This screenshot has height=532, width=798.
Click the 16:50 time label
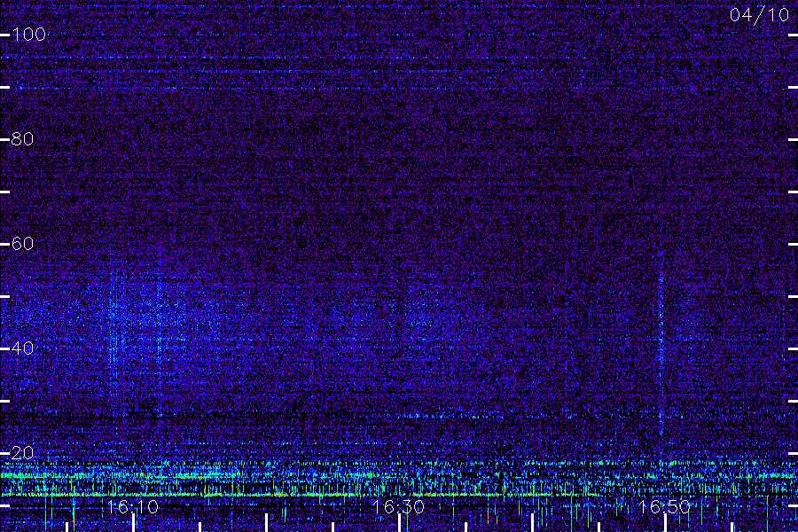tap(664, 507)
